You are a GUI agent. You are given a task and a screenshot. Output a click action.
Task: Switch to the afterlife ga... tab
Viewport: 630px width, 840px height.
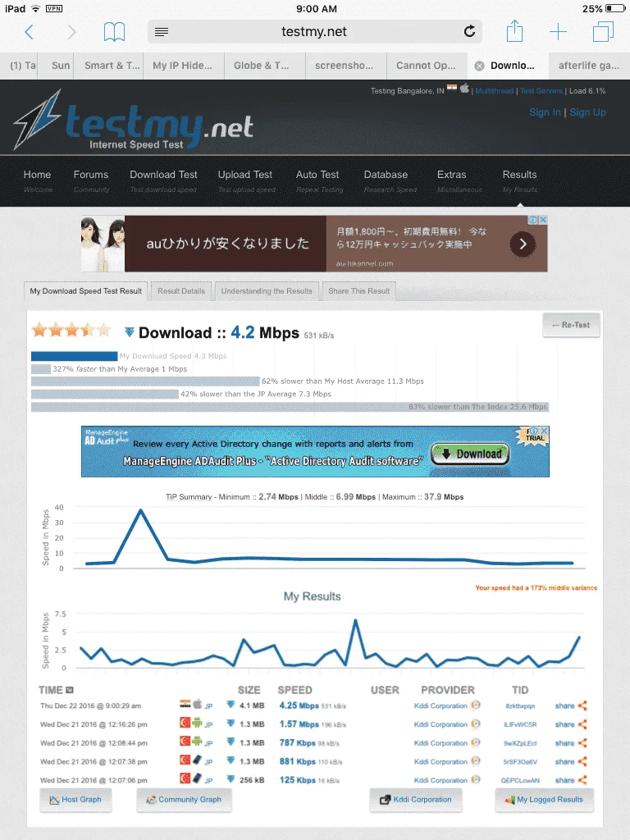click(589, 66)
